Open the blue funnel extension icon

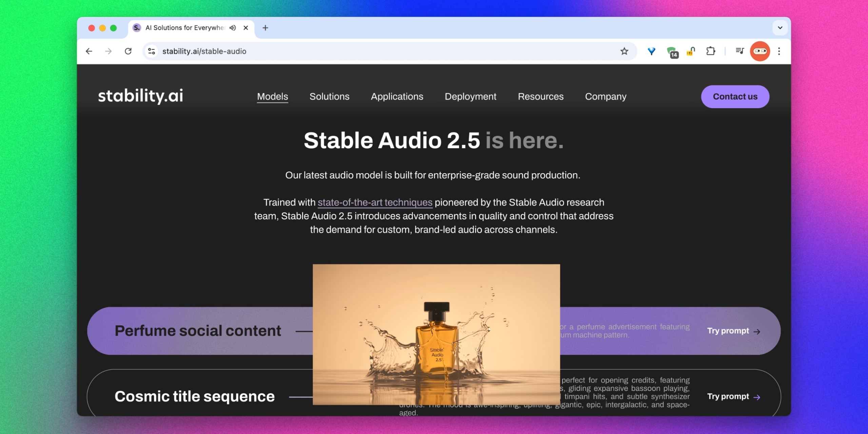651,51
